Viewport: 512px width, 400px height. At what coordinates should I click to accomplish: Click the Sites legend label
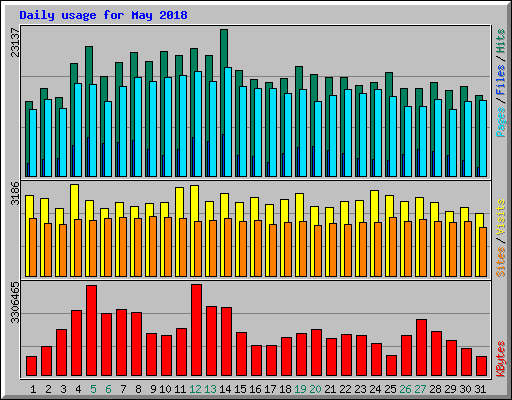[501, 262]
